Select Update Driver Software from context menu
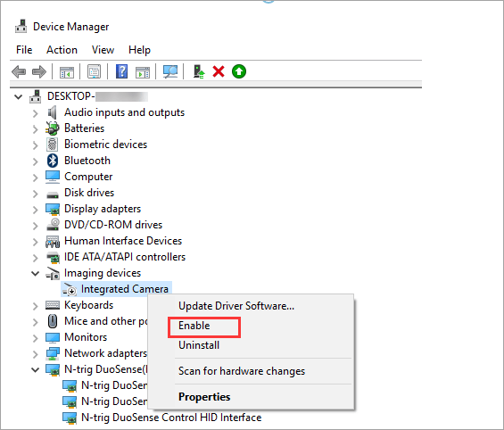 point(236,306)
